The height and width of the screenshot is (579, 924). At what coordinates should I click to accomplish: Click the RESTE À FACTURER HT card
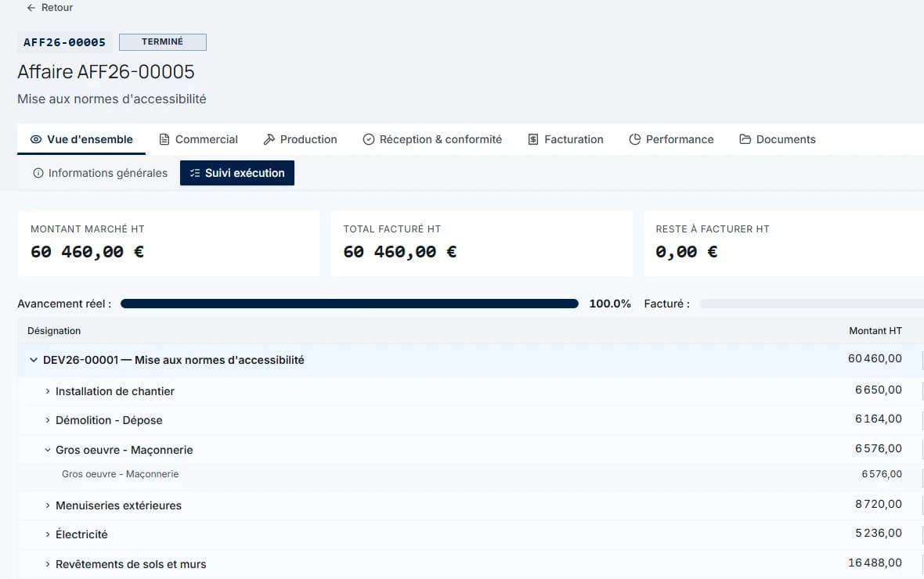point(784,243)
